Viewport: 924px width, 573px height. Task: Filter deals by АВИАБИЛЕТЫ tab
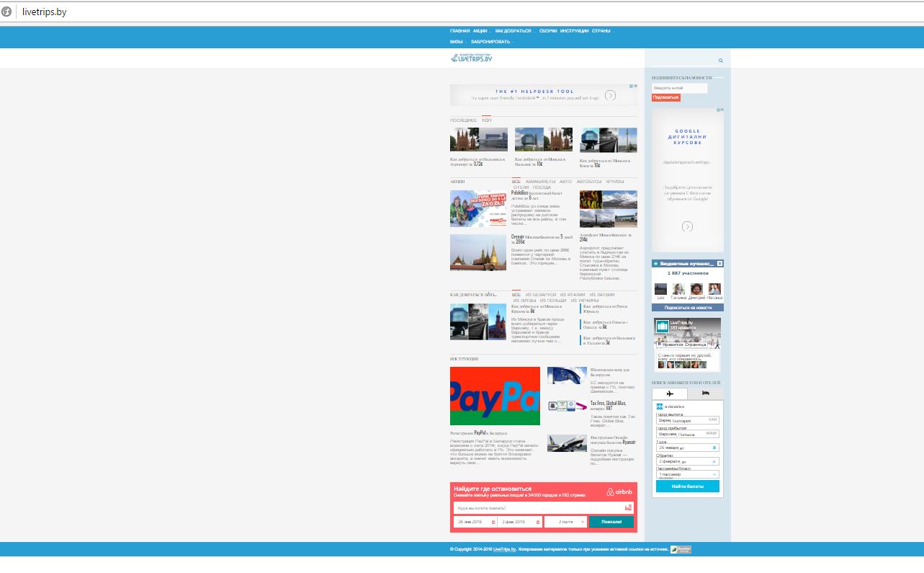(540, 182)
